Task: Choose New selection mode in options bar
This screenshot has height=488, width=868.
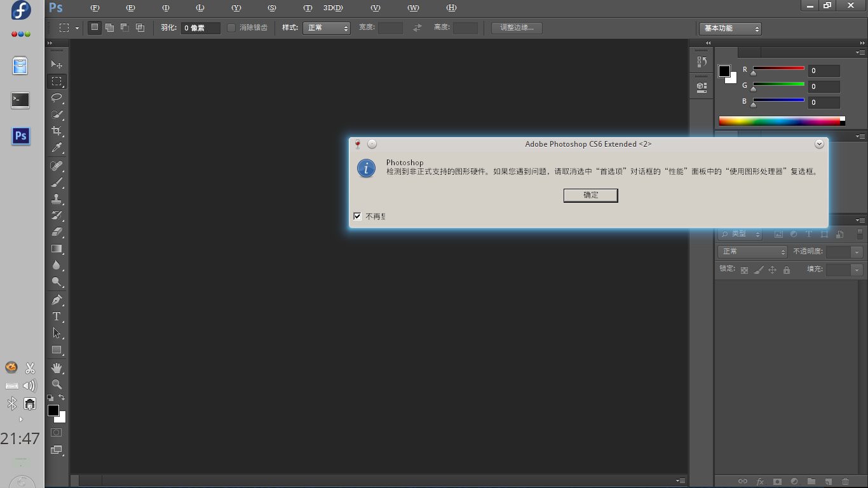Action: [x=94, y=28]
